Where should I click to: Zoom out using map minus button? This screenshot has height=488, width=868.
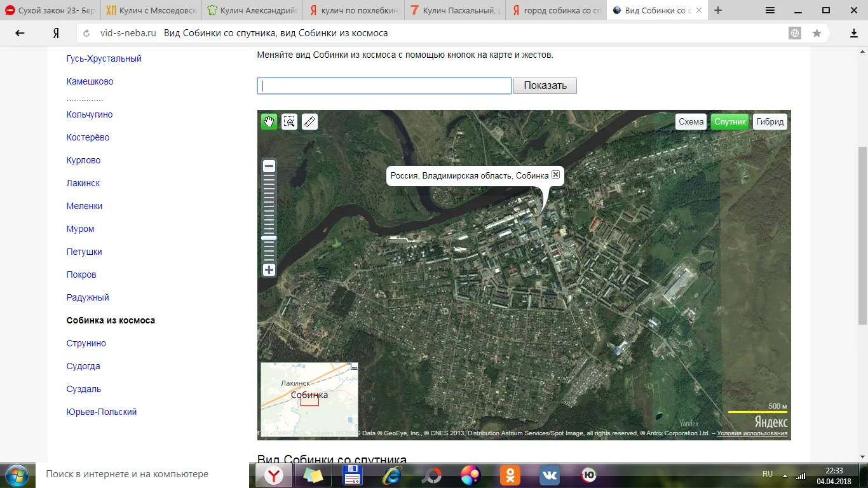269,166
